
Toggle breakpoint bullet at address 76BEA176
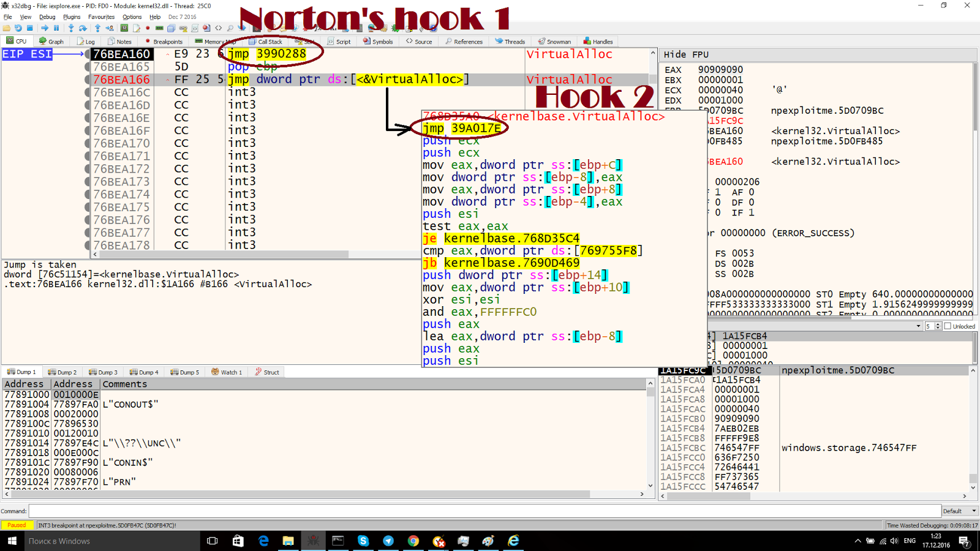click(88, 220)
